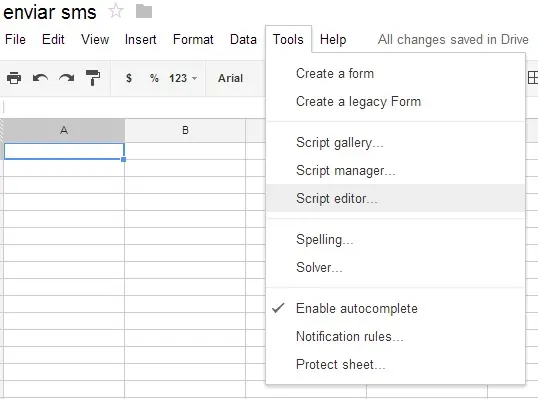Choose Solver in Tools menu
Viewport: 538px width, 399px height.
click(395, 267)
